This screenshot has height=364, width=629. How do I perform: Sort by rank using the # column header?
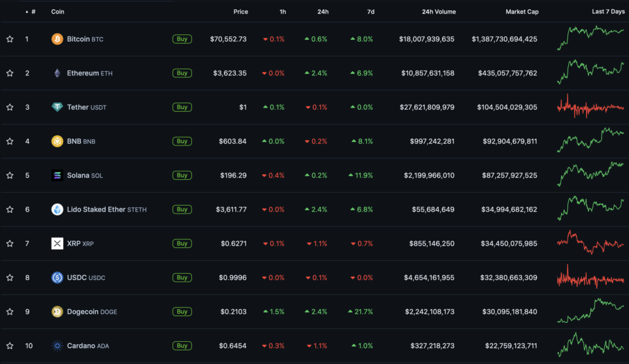(x=33, y=12)
